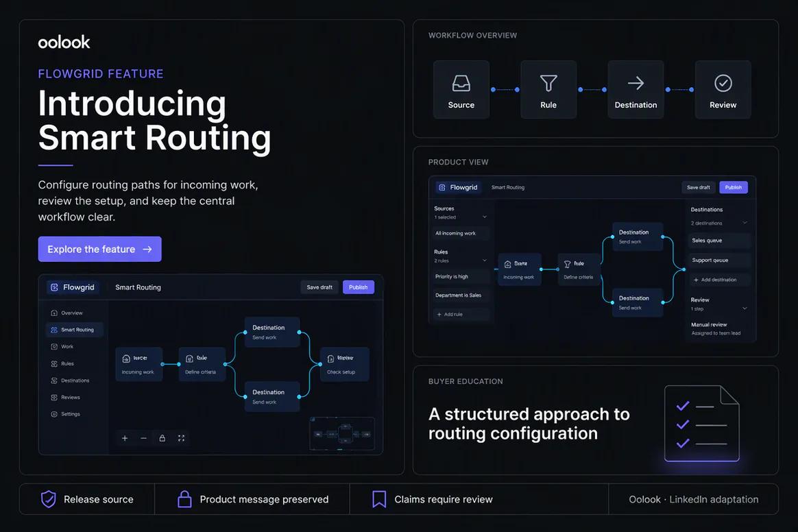This screenshot has height=532, width=798.
Task: Click the Smart Routing title in the lower-left preview header
Action: 138,287
